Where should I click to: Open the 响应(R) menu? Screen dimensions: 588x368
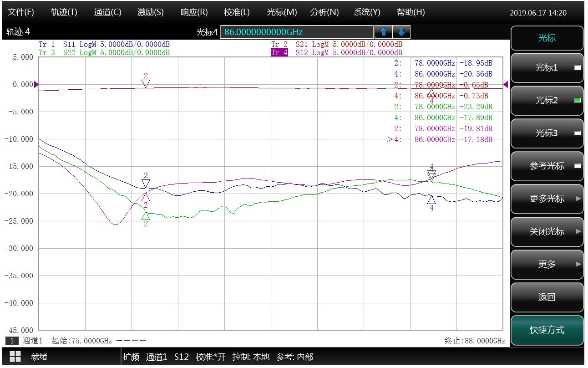click(x=194, y=12)
